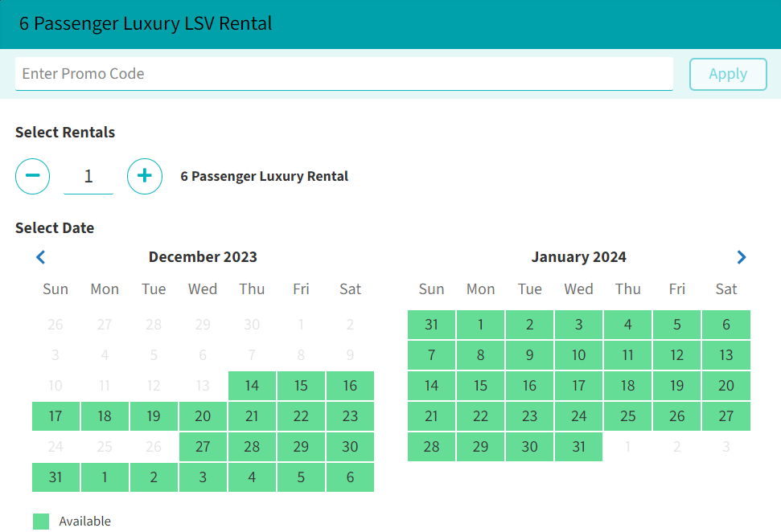This screenshot has width=781, height=532.
Task: Click the Apply promo code button
Action: (x=728, y=74)
